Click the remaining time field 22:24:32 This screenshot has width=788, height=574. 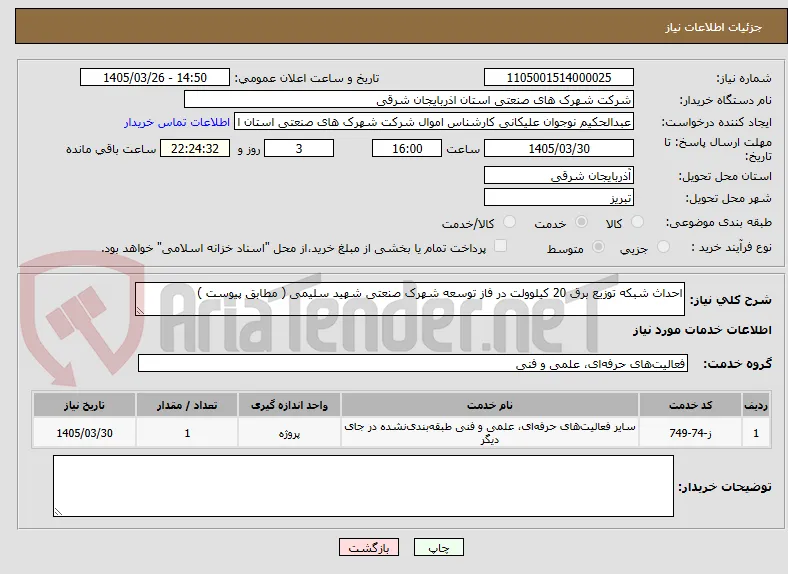click(195, 148)
